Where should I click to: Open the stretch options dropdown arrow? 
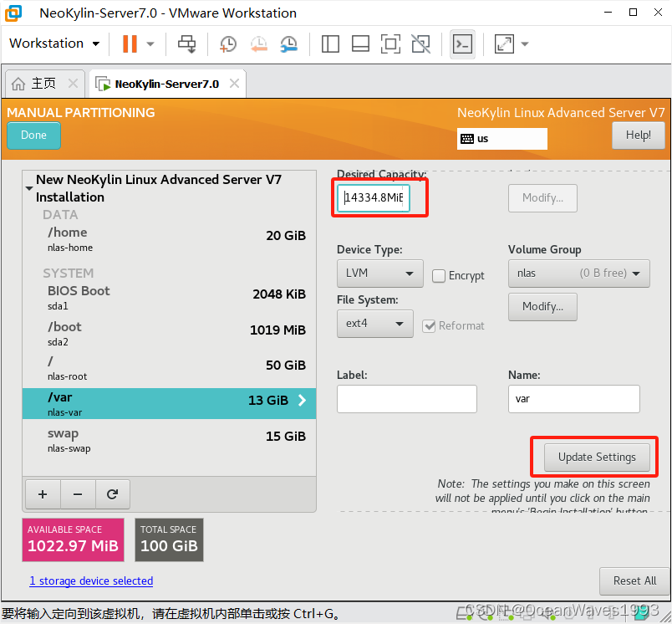click(x=525, y=43)
